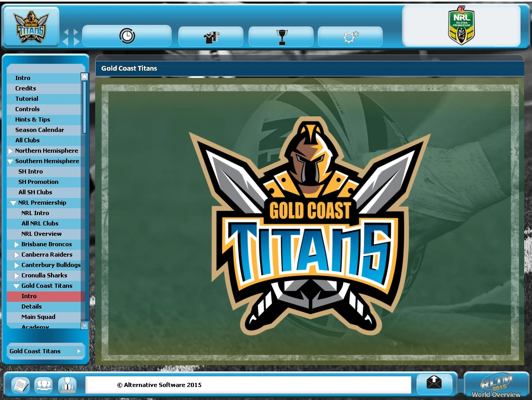Collapse the NRL Premiership section
This screenshot has width=532, height=400.
pyautogui.click(x=13, y=203)
